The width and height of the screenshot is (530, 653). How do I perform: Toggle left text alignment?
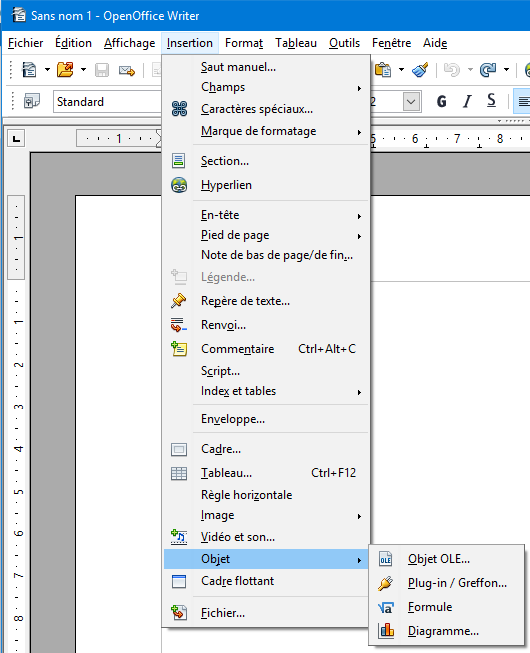[x=523, y=101]
